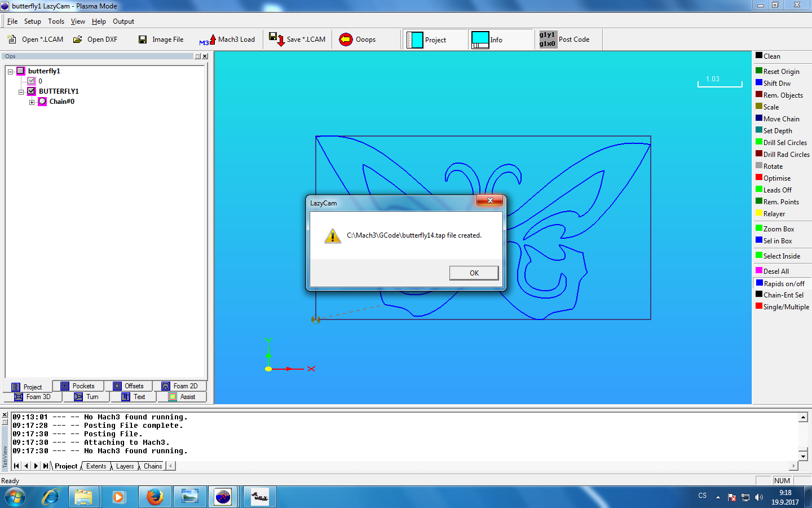Click the Image File disk icon
The image size is (812, 508).
point(143,40)
